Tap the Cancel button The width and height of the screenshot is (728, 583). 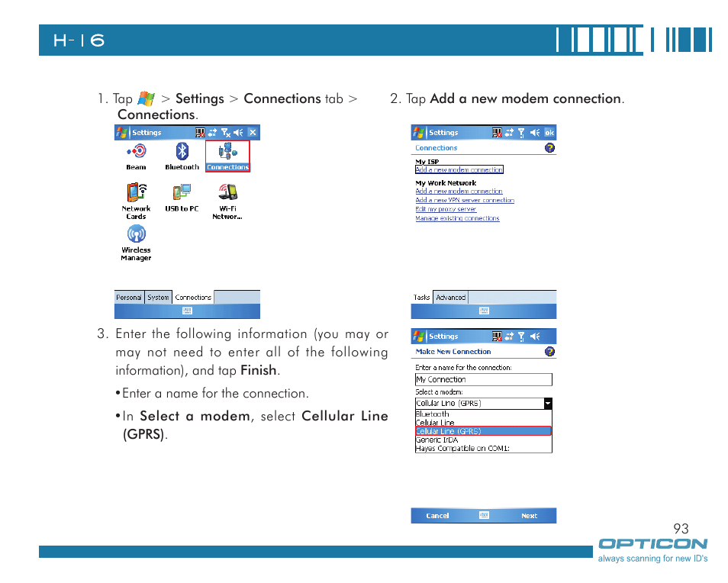pyautogui.click(x=437, y=516)
